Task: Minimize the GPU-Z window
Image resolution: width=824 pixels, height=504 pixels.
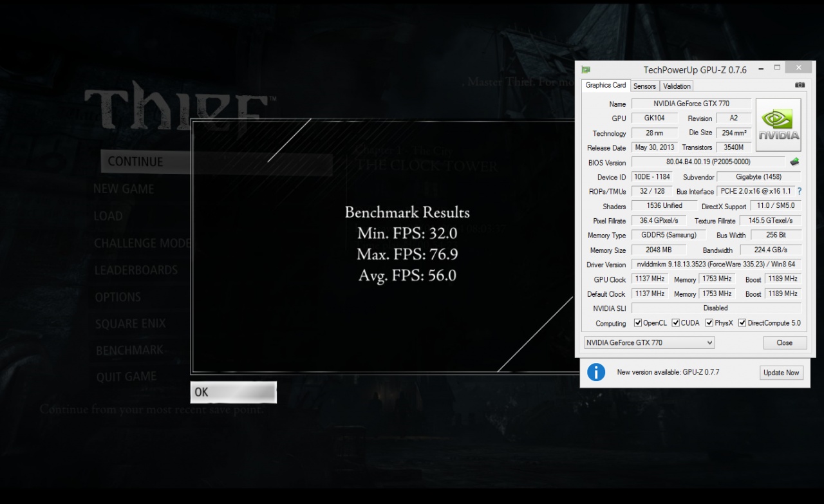Action: (760, 68)
